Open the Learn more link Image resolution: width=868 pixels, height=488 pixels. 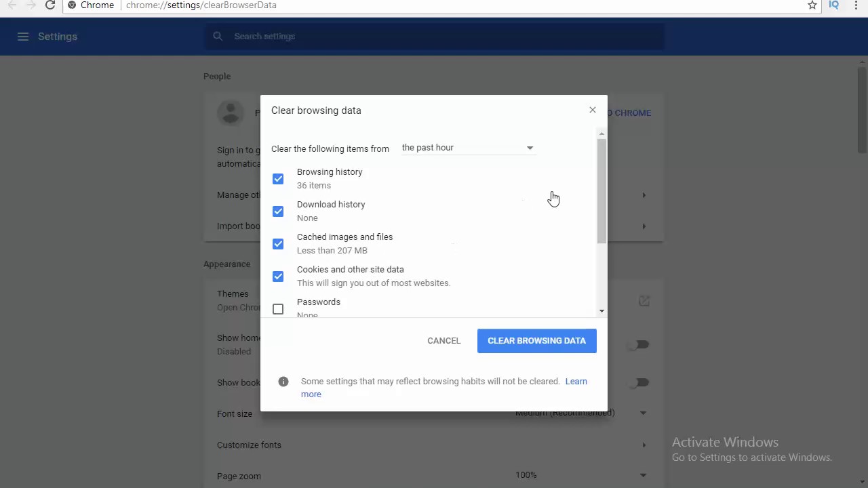pos(576,382)
